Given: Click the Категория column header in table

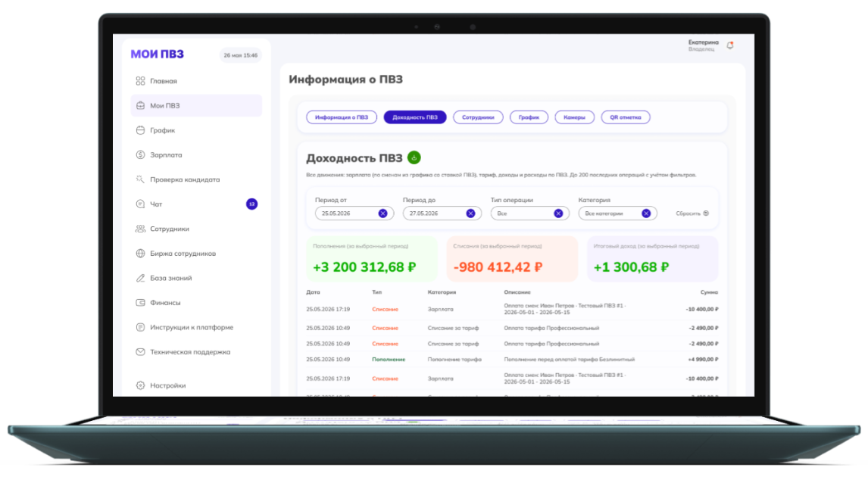Looking at the screenshot, I should pos(442,292).
